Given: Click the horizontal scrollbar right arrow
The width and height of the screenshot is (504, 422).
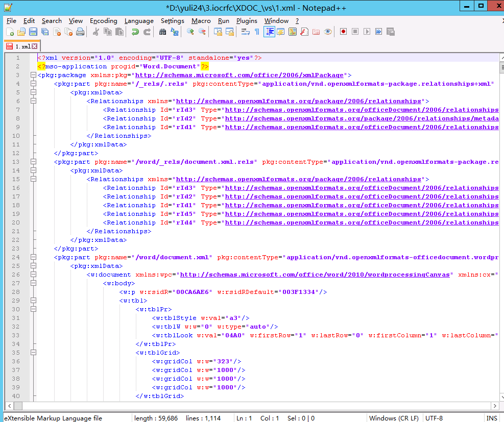Looking at the screenshot, I should (495, 406).
